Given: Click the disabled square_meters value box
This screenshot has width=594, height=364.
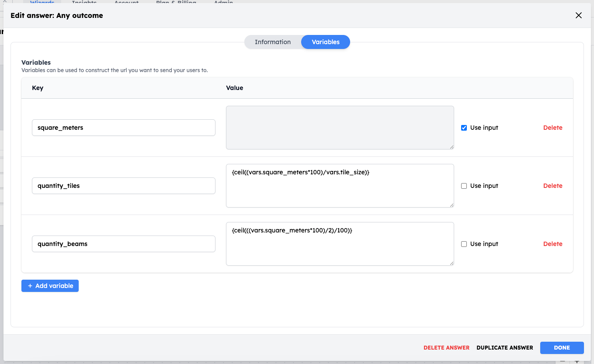Looking at the screenshot, I should coord(340,128).
